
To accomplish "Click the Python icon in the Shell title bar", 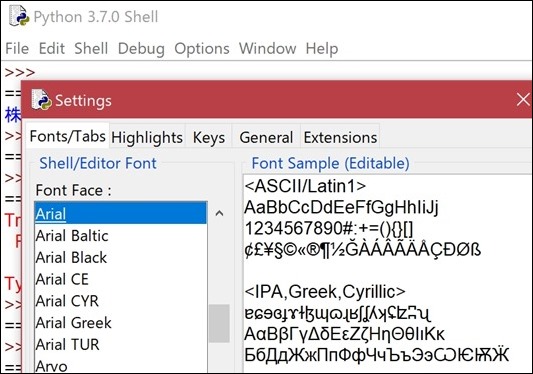I will [19, 17].
